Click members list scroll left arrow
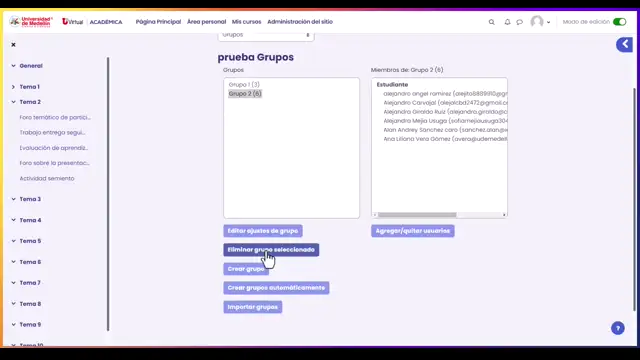640x360 pixels. point(375,215)
